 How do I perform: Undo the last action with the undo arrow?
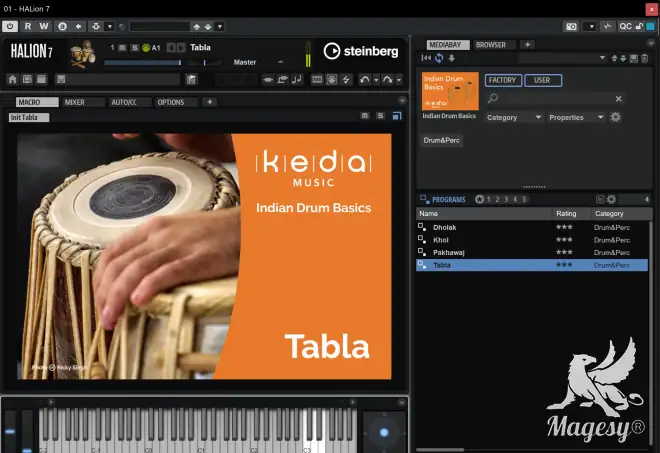pyautogui.click(x=365, y=79)
